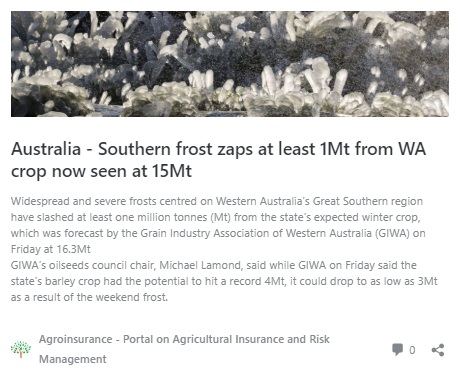
Task: Open the frost-covered crop header image
Action: (x=230, y=64)
